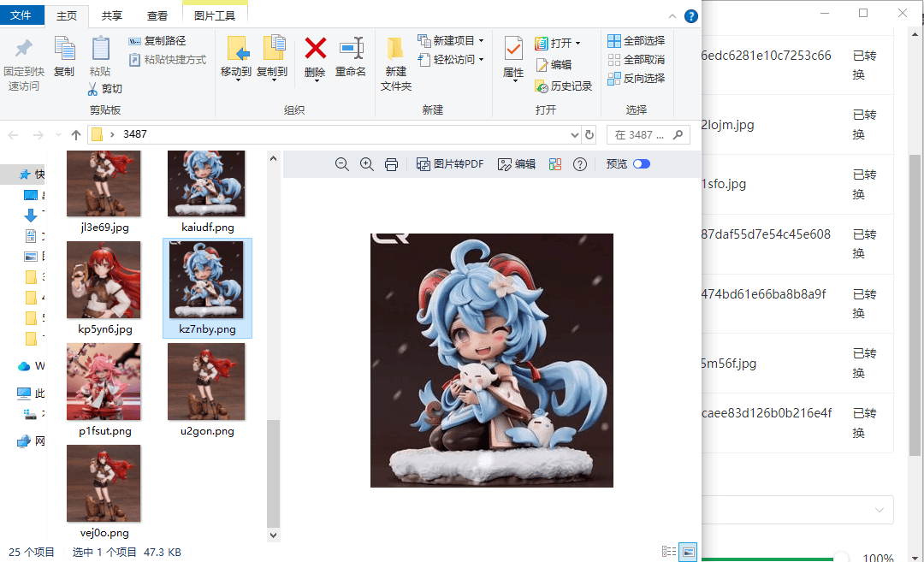Switch to the Share (共享) tab
Image resolution: width=924 pixels, height=562 pixels.
coord(112,16)
